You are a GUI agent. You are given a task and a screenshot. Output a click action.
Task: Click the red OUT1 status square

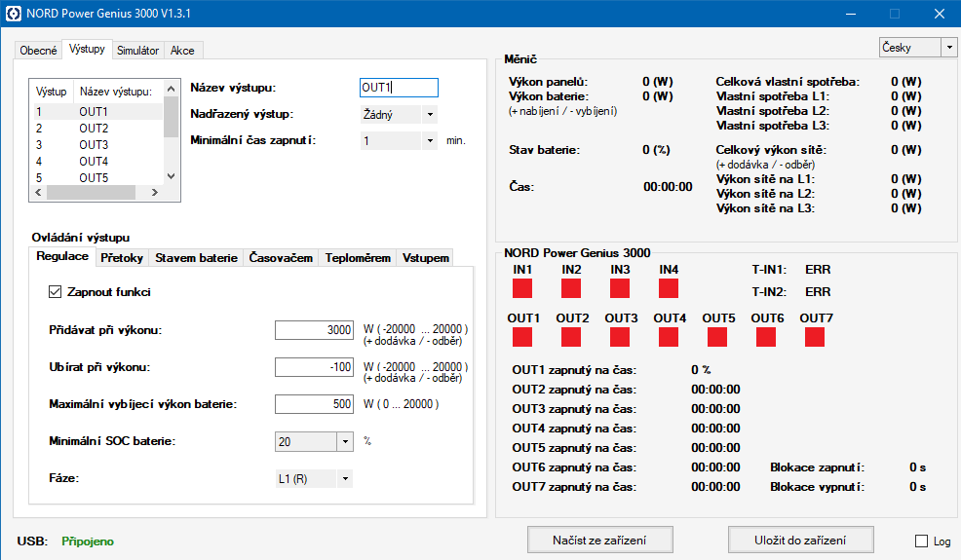click(522, 337)
